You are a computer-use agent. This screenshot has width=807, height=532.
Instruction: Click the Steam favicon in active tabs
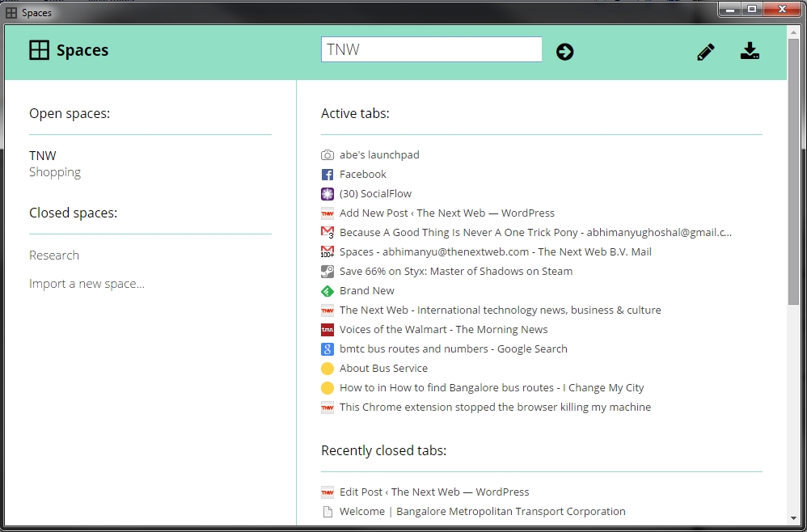(327, 272)
